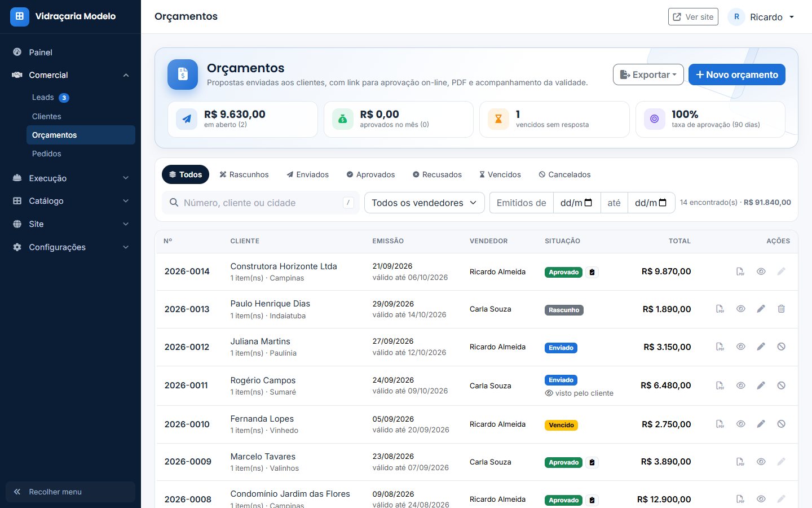812x508 pixels.
Task: Open order icon next to 2026-0014 Aprovado
Action: click(592, 272)
